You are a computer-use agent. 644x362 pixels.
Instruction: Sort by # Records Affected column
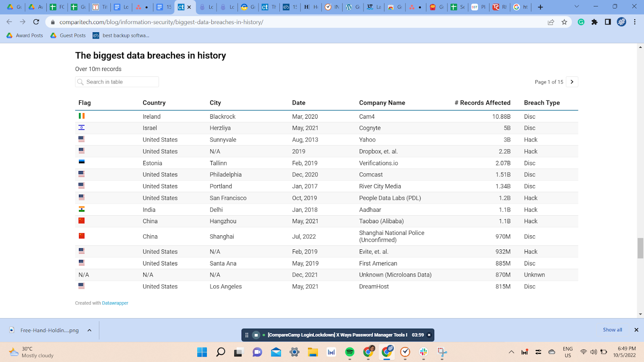(x=482, y=103)
